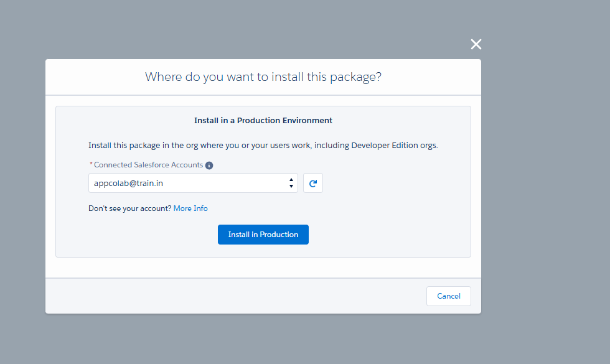This screenshot has height=364, width=610.
Task: Select the appcolab@train.in account text
Action: (128, 183)
